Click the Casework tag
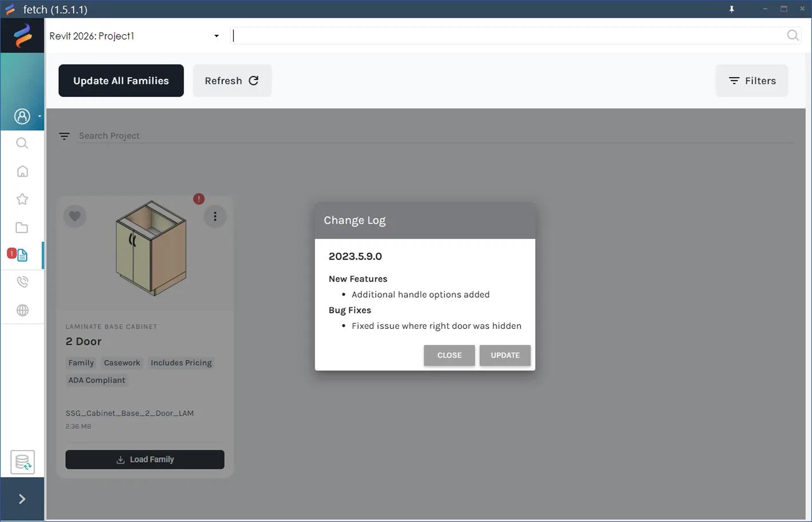 pos(122,363)
